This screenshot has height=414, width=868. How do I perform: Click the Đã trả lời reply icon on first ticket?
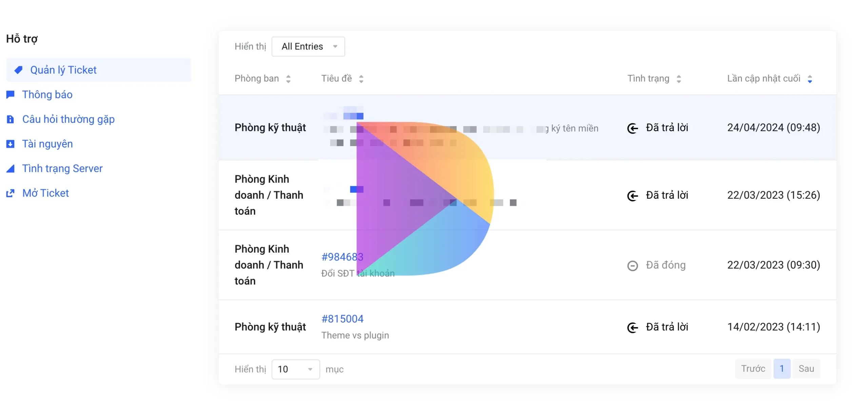633,127
